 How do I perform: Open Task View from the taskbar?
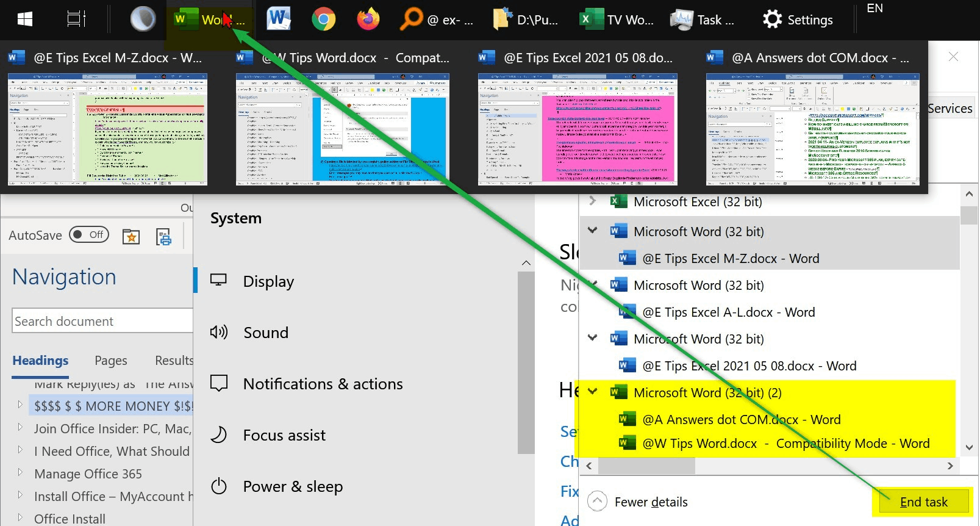click(76, 20)
